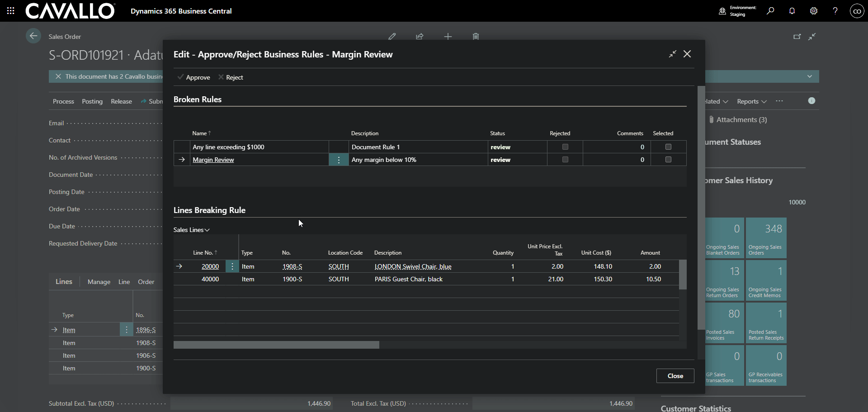Open the Margin Review rule link
This screenshot has height=412, width=868.
tap(213, 160)
